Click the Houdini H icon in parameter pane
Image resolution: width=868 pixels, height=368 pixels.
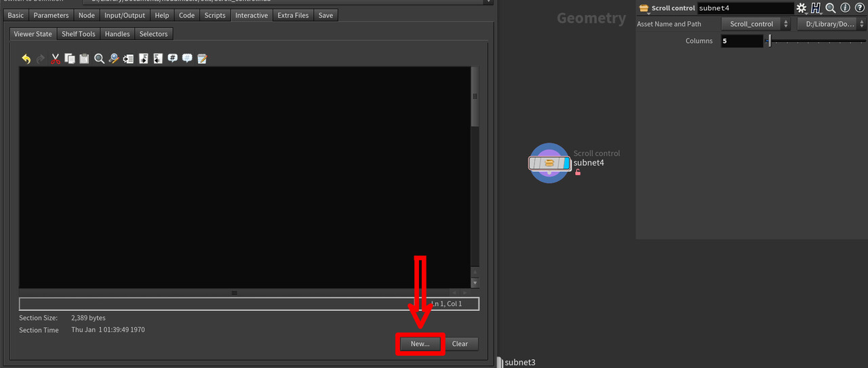click(816, 8)
